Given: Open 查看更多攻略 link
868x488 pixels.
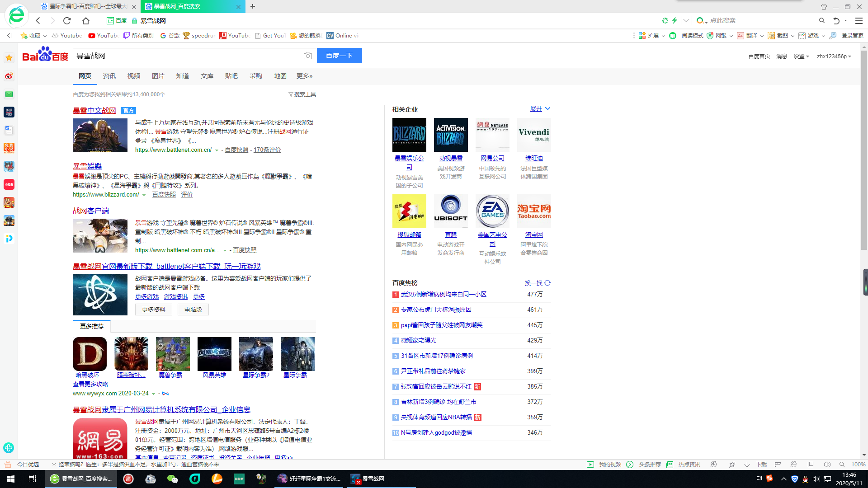Looking at the screenshot, I should coord(90,384).
